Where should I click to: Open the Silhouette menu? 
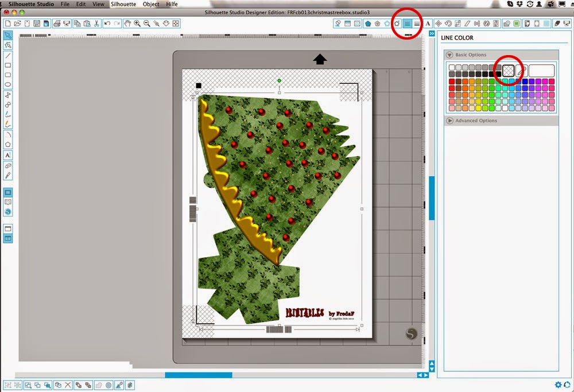coord(123,4)
